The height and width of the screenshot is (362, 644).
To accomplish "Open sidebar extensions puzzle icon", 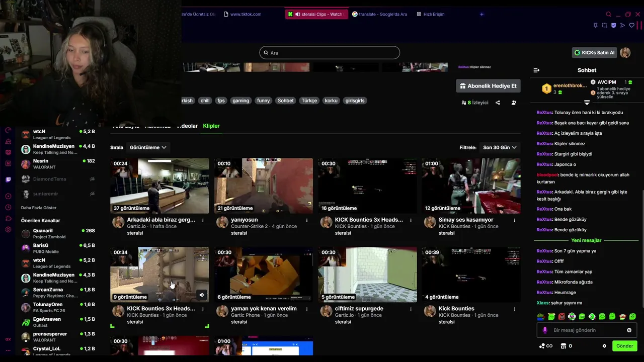I will point(8,218).
